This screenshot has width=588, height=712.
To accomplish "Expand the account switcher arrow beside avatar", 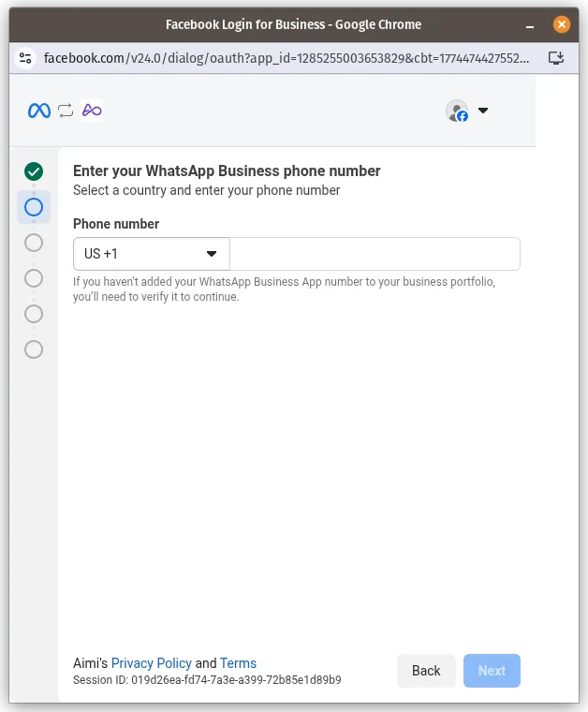I will [483, 111].
